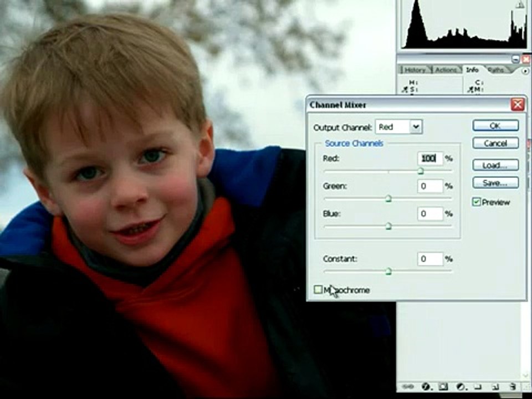This screenshot has width=532, height=399.
Task: Open the Info palette flyout menu arrow
Action: [525, 71]
